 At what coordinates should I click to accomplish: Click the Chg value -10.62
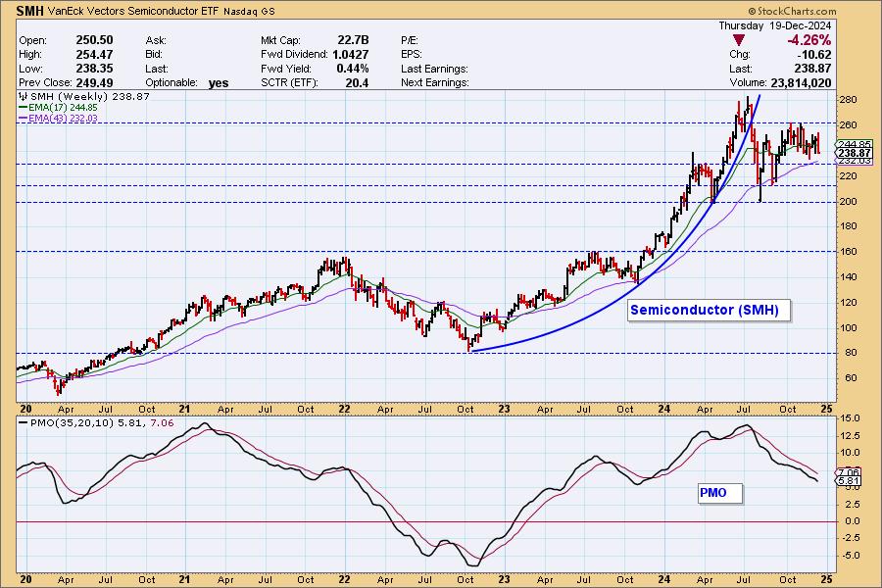click(814, 55)
